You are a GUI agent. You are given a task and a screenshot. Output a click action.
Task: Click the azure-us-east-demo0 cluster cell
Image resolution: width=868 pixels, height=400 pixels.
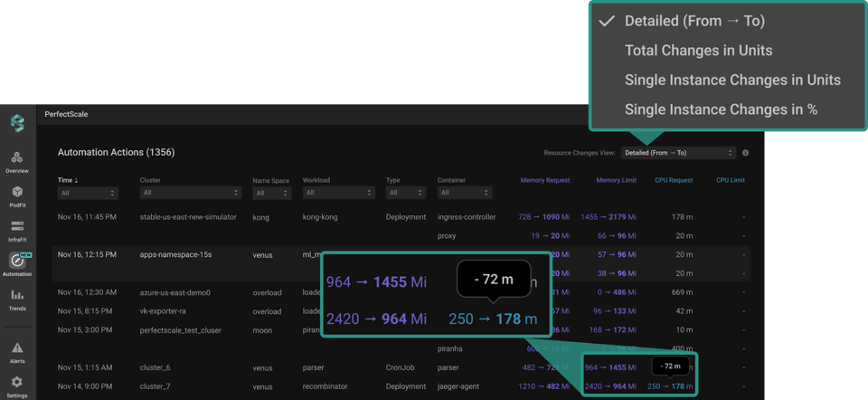click(x=175, y=292)
